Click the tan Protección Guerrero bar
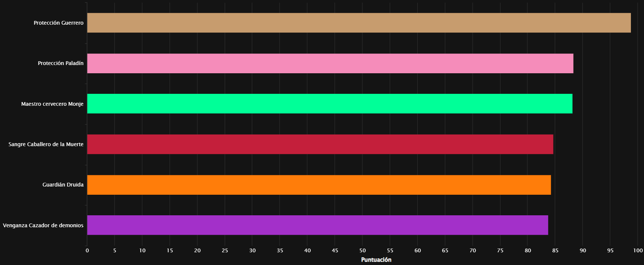 tap(359, 23)
